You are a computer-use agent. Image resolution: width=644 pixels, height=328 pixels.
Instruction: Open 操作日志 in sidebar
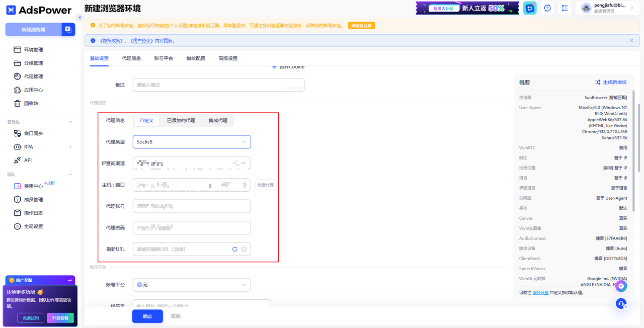pyautogui.click(x=33, y=213)
